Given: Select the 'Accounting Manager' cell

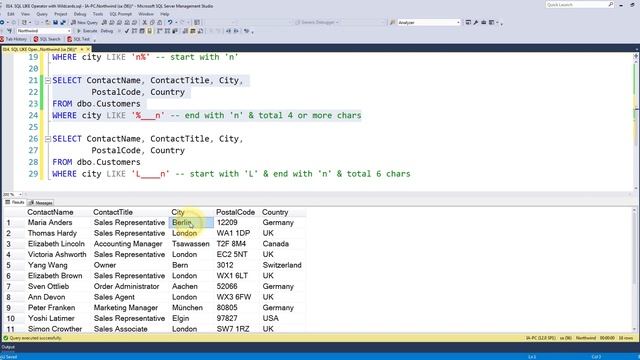Looking at the screenshot, I should pyautogui.click(x=128, y=244).
